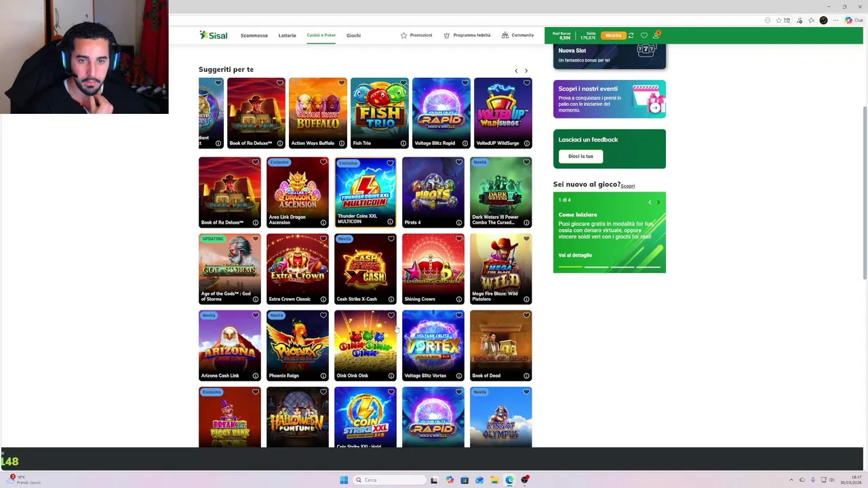Open the Nuova Slot bonus banner
The image size is (868, 488).
[610, 56]
